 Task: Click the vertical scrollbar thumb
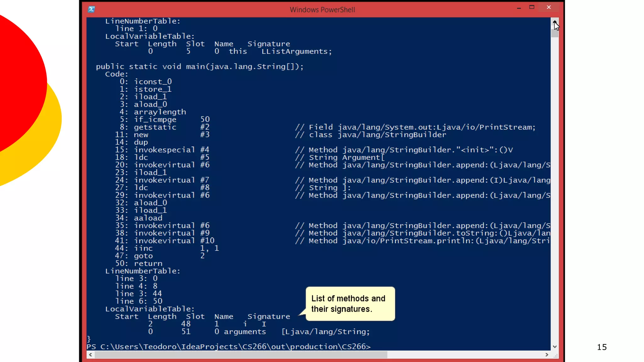click(555, 33)
